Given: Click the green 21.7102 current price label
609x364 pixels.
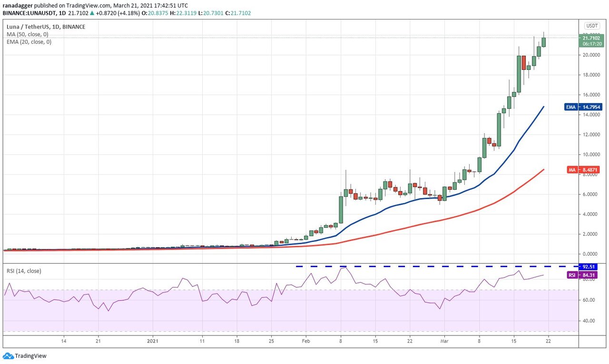Looking at the screenshot, I should [591, 40].
